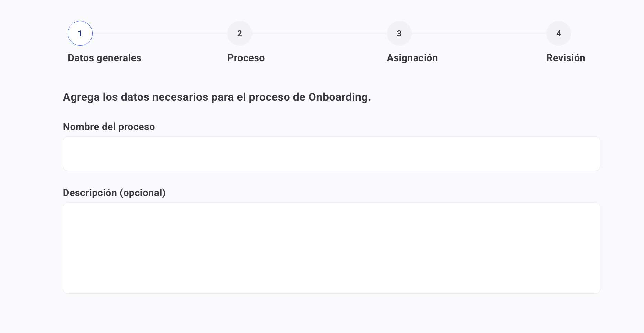644x333 pixels.
Task: Click the word "generales" under step 1
Action: [119, 58]
